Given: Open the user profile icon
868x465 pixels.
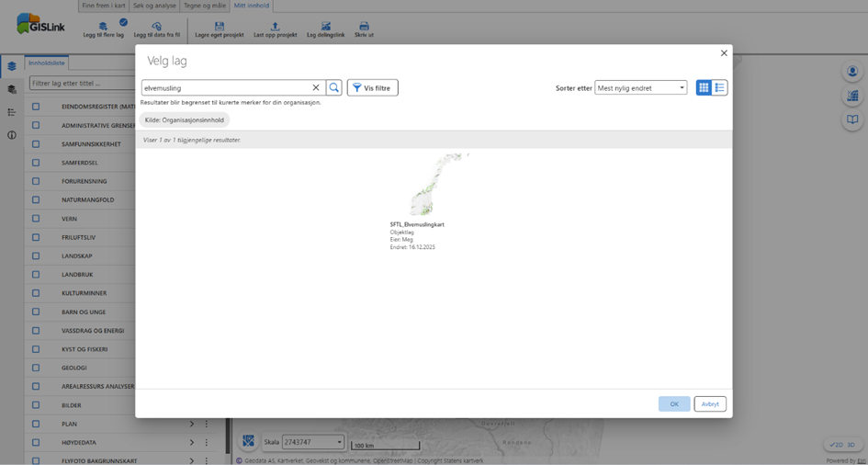Looking at the screenshot, I should pos(852,72).
